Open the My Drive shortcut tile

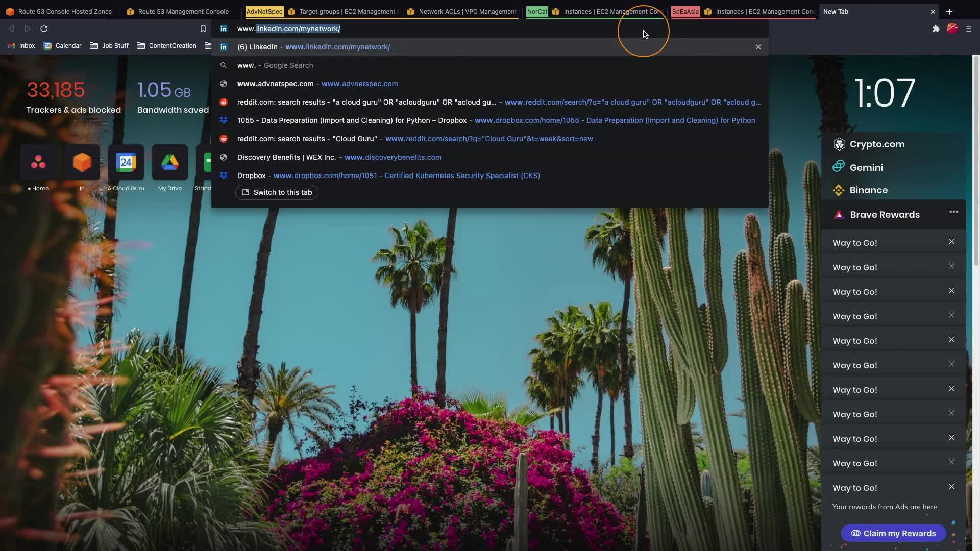click(169, 163)
